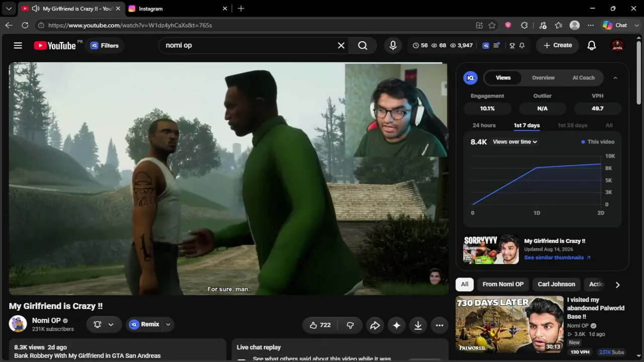This screenshot has width=644, height=362.
Task: Select the 'All' filter chip
Action: pos(464,284)
